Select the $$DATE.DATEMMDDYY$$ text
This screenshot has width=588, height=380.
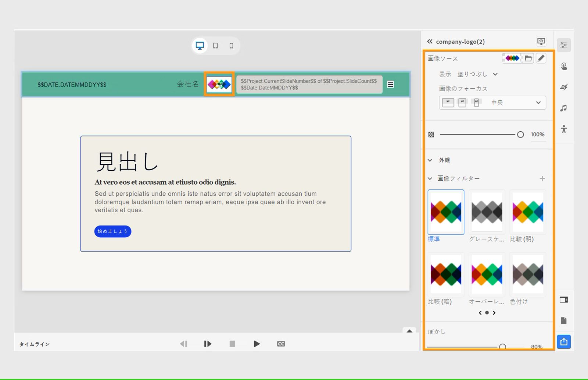(72, 85)
